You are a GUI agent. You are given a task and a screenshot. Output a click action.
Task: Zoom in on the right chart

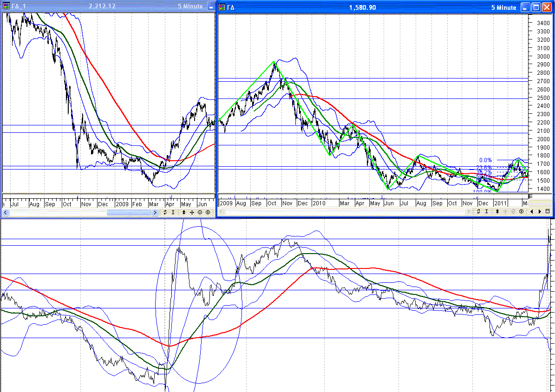pyautogui.click(x=522, y=211)
